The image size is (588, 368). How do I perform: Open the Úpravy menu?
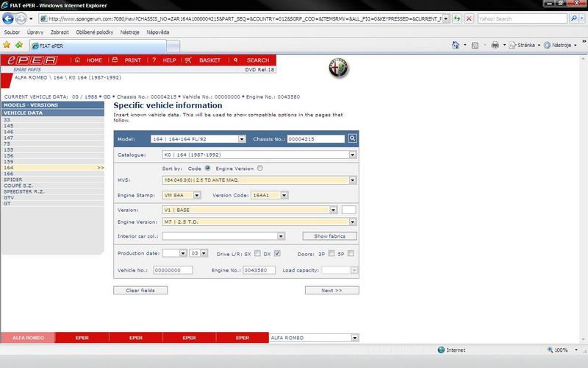coord(35,32)
